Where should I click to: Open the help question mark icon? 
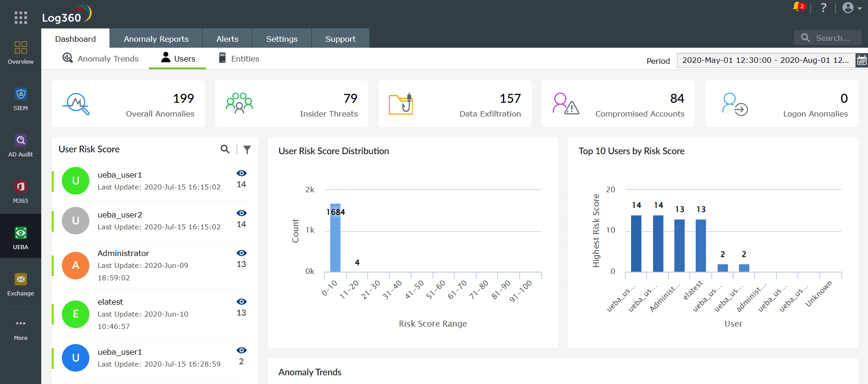click(x=824, y=8)
